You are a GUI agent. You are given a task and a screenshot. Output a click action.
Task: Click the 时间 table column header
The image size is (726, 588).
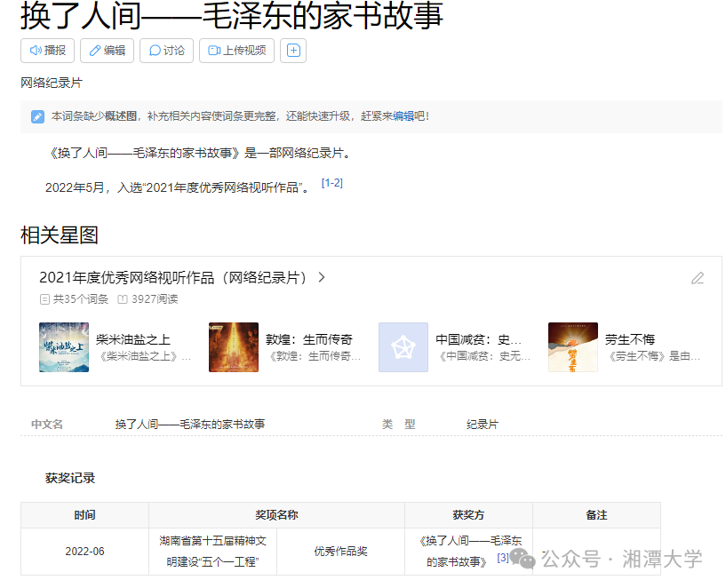tap(84, 515)
